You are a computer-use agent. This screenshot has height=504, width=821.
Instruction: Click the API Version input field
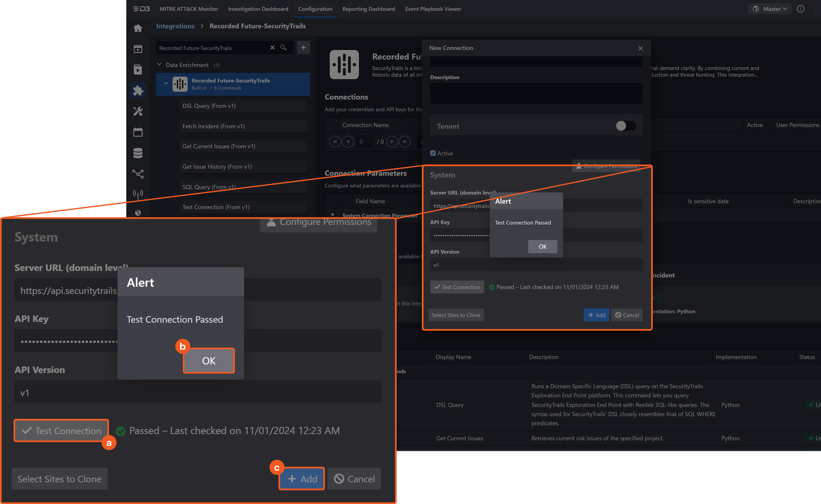click(536, 265)
